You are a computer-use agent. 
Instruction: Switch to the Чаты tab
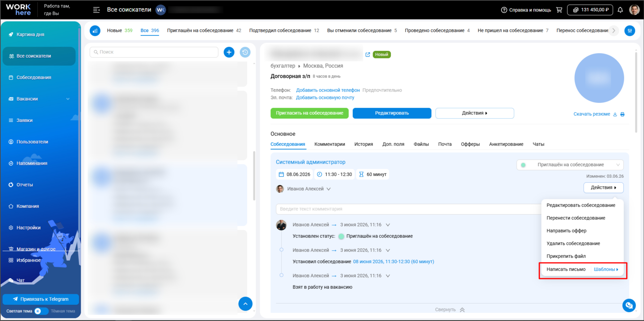coord(538,144)
